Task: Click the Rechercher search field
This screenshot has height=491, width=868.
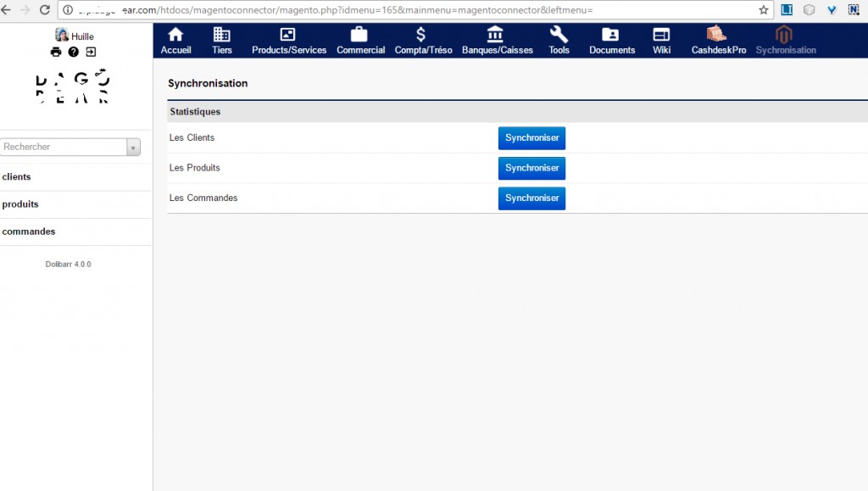Action: point(64,148)
